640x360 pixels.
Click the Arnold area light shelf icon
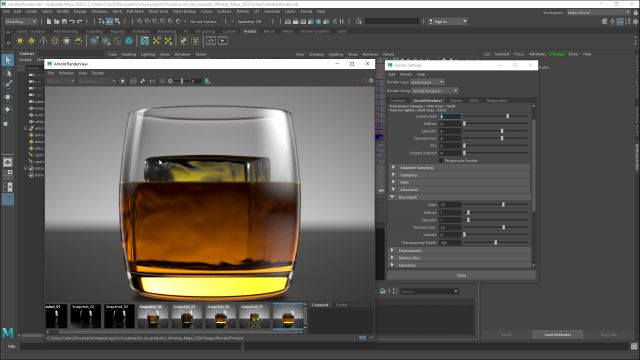click(x=20, y=41)
